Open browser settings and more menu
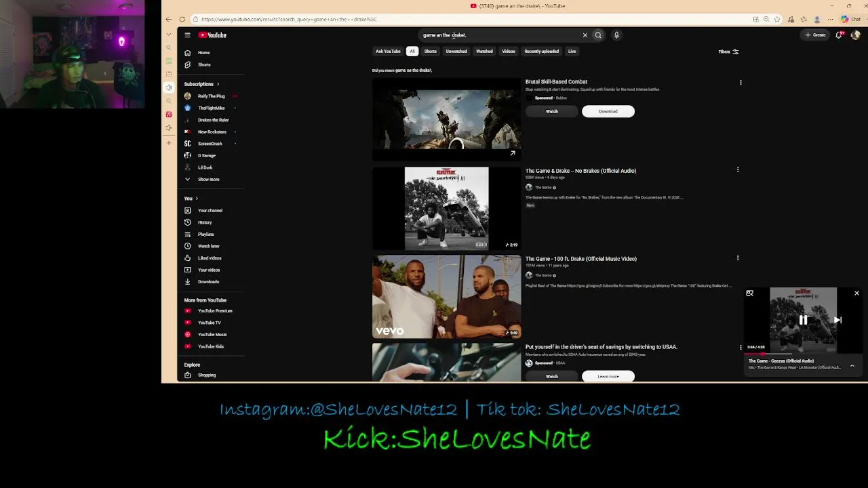This screenshot has height=488, width=868. [829, 19]
